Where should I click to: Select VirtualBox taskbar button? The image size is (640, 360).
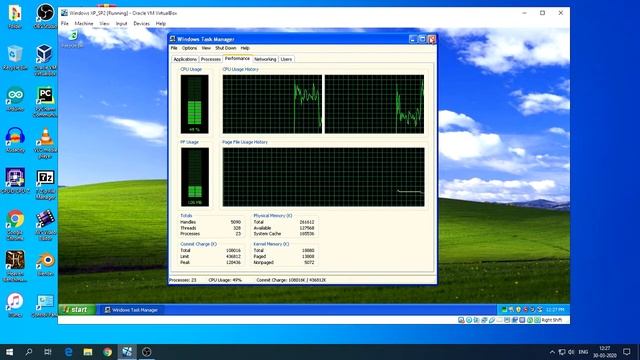click(127, 352)
